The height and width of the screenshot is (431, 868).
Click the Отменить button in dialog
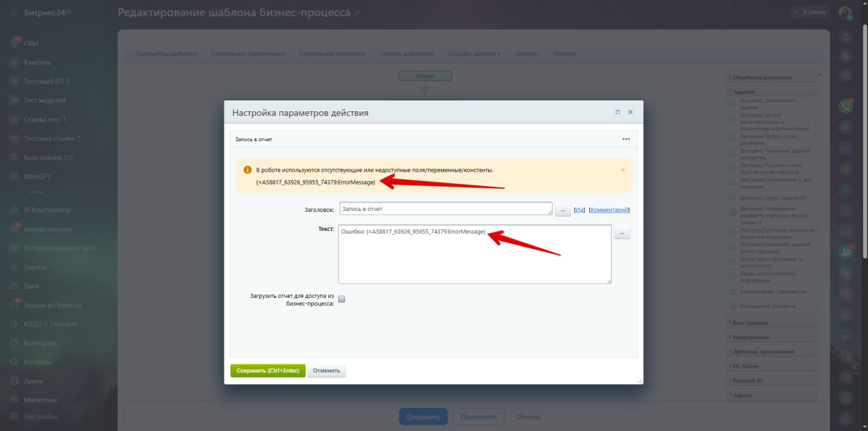tap(327, 371)
